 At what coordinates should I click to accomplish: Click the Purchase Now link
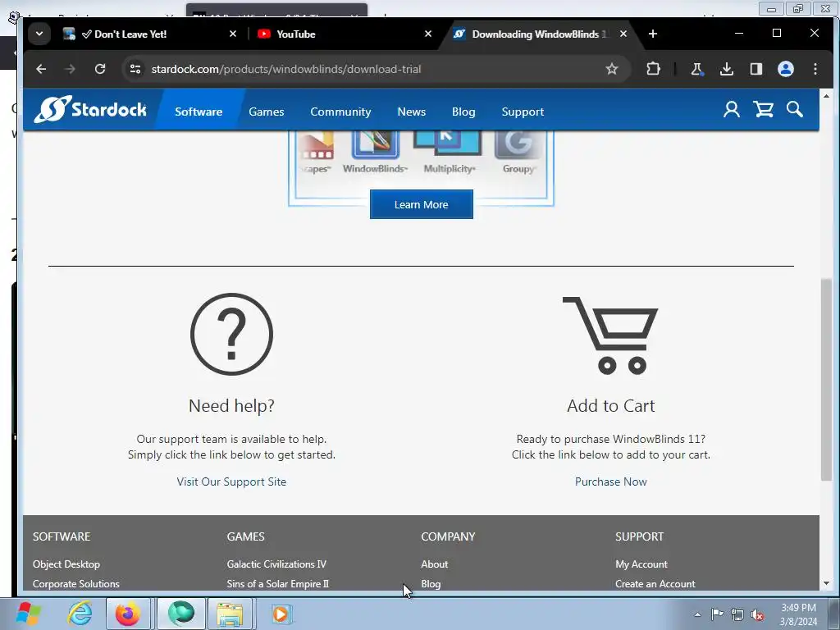(610, 482)
